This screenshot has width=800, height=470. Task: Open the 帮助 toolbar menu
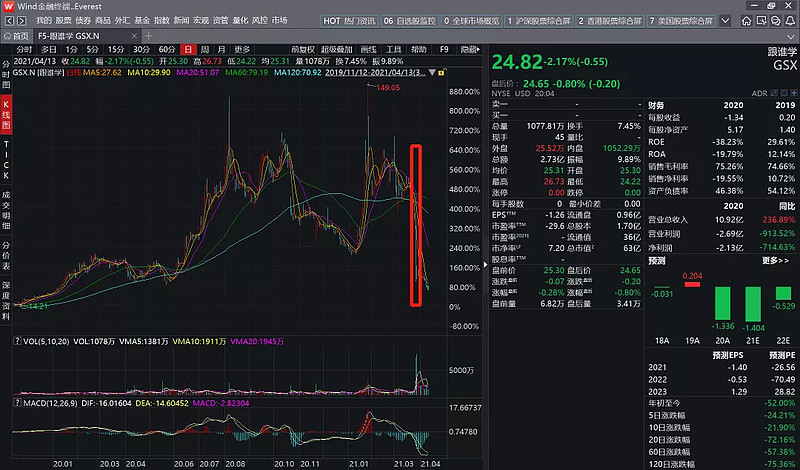tap(418, 50)
